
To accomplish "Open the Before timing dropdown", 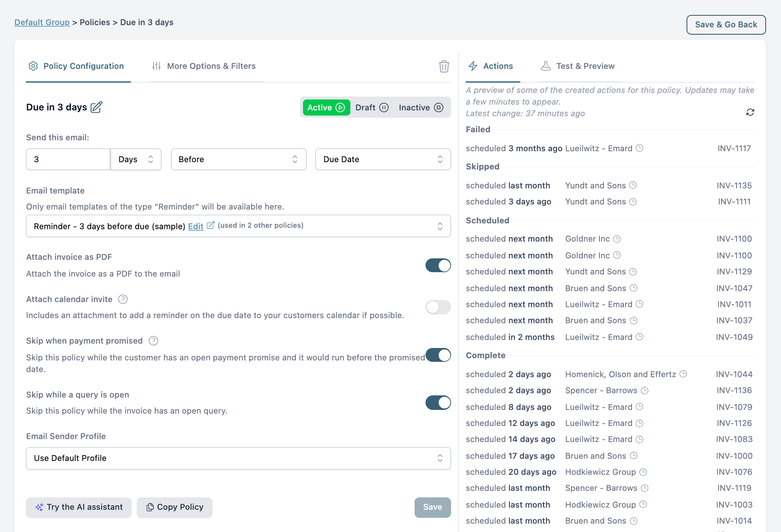I will point(238,159).
